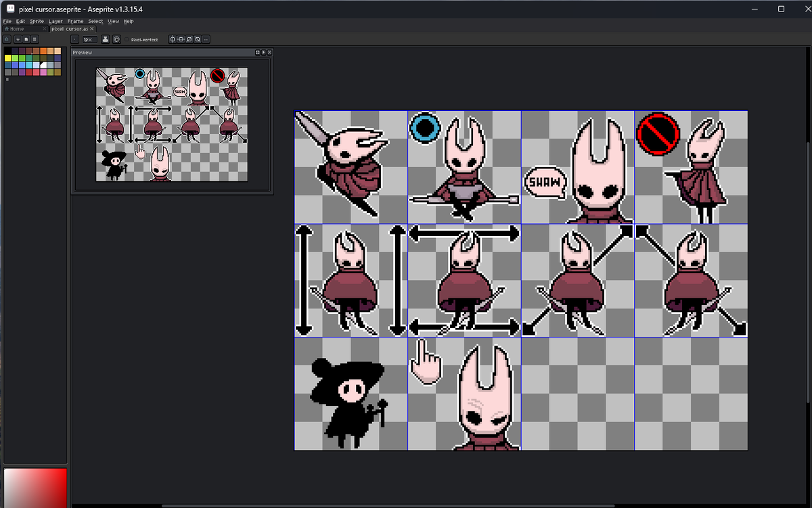Toggle horizontal-axis symmetry button
Image resolution: width=812 pixels, height=508 pixels.
pyautogui.click(x=181, y=39)
